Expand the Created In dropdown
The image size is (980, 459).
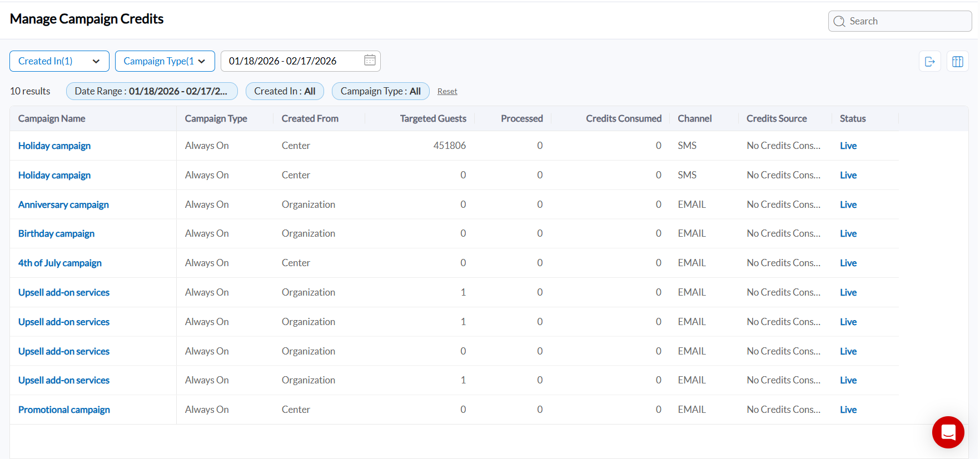[59, 61]
